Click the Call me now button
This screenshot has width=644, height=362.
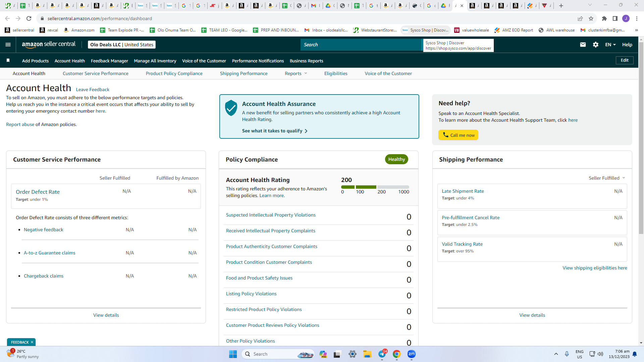coord(458,135)
